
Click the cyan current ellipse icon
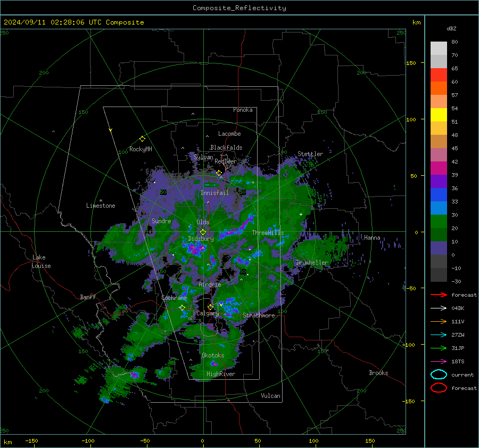[439, 374]
